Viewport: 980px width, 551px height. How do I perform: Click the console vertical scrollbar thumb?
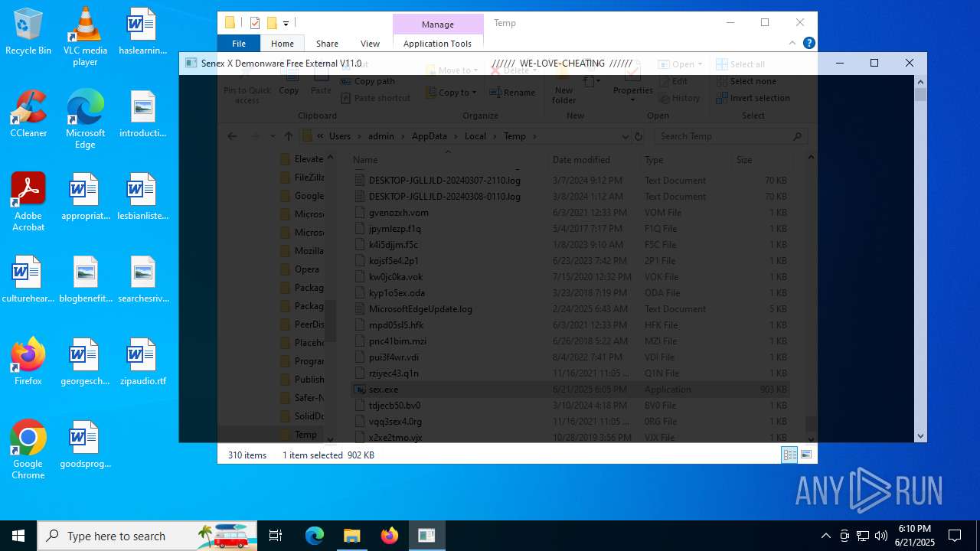[921, 95]
